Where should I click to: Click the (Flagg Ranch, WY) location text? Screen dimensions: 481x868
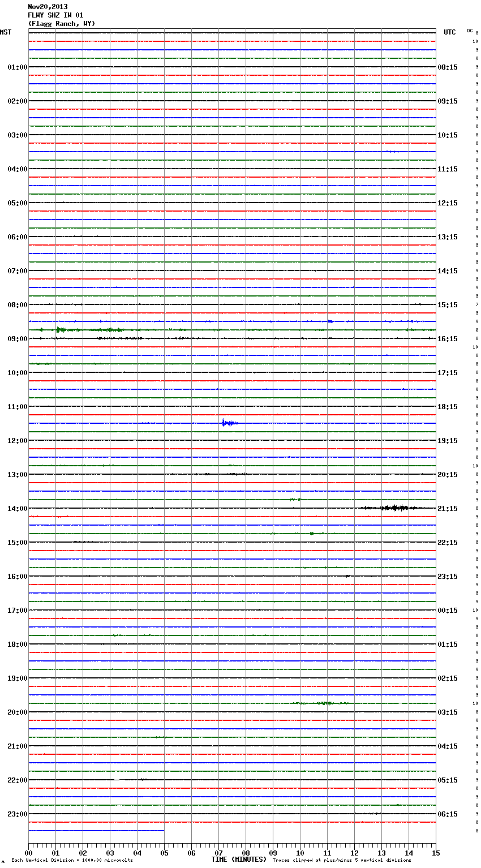(x=62, y=24)
